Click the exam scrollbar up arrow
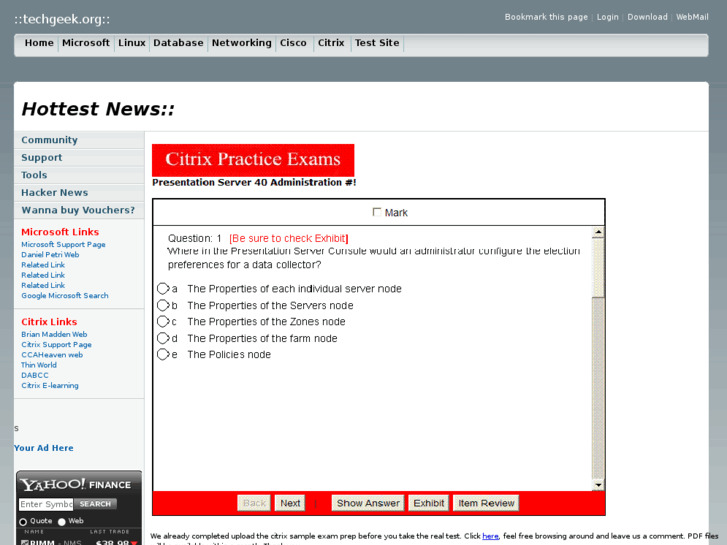727x545 pixels. [598, 232]
